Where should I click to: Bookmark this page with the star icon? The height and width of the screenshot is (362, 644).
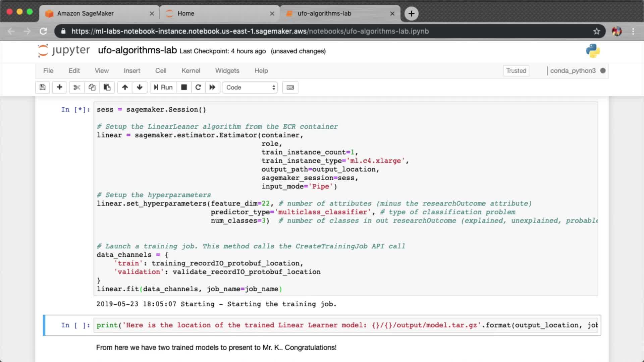click(596, 31)
